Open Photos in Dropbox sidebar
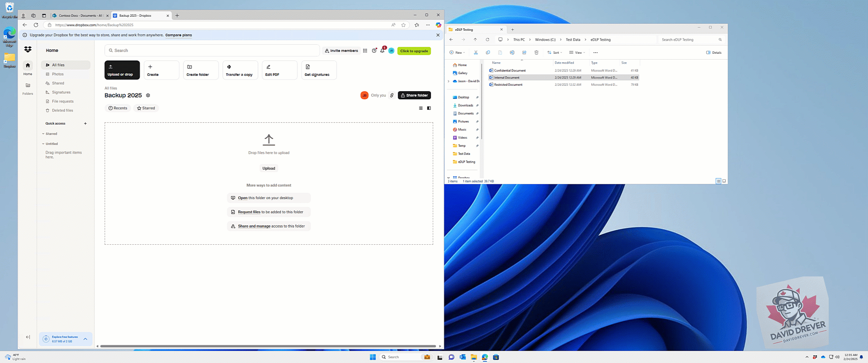Viewport: 868px width, 363px height. click(x=66, y=74)
